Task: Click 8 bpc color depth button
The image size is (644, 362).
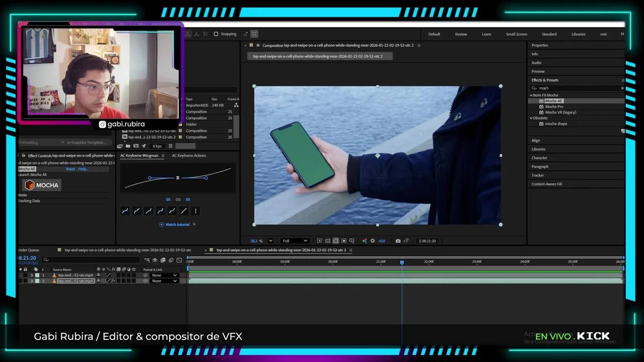Action: tap(157, 146)
